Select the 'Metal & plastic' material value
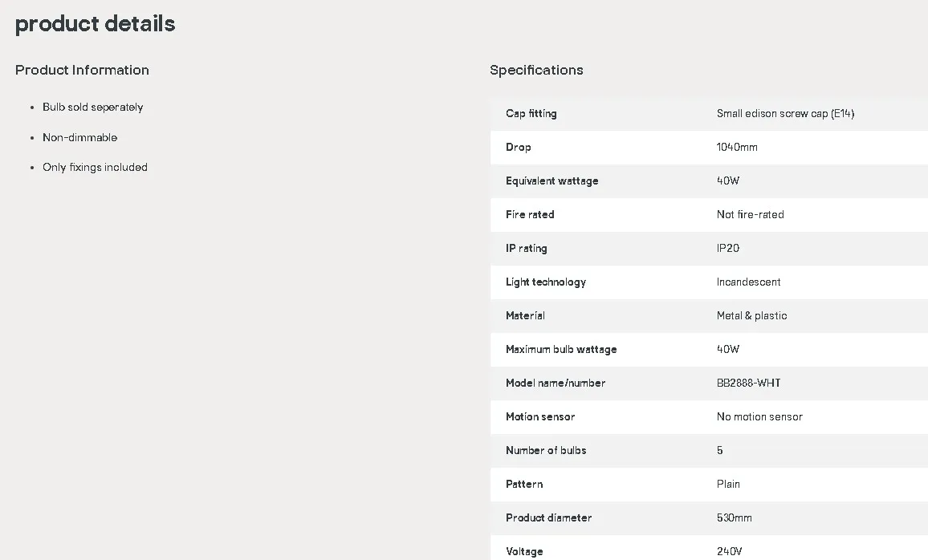 pyautogui.click(x=751, y=316)
